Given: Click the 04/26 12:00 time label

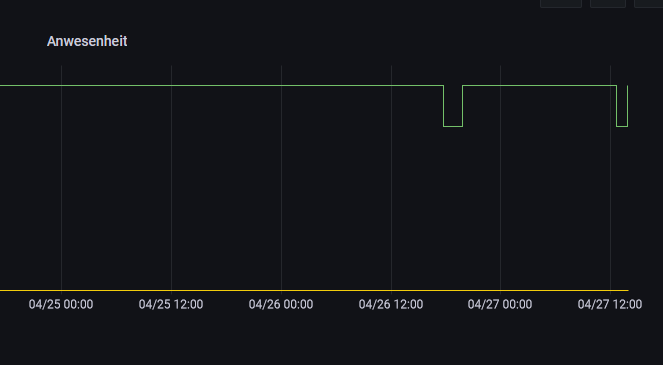Looking at the screenshot, I should tap(391, 304).
